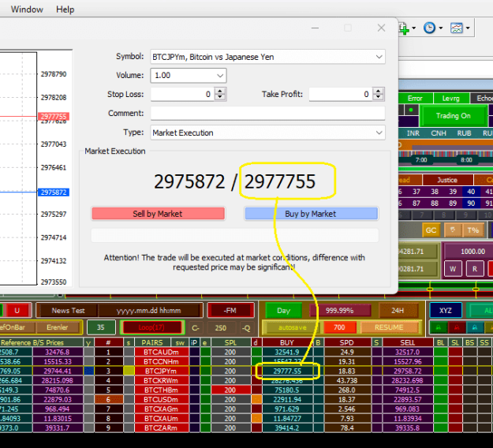Click the highlighted number 40 in the right panel
Screen dimensions: 493x448
click(471, 192)
